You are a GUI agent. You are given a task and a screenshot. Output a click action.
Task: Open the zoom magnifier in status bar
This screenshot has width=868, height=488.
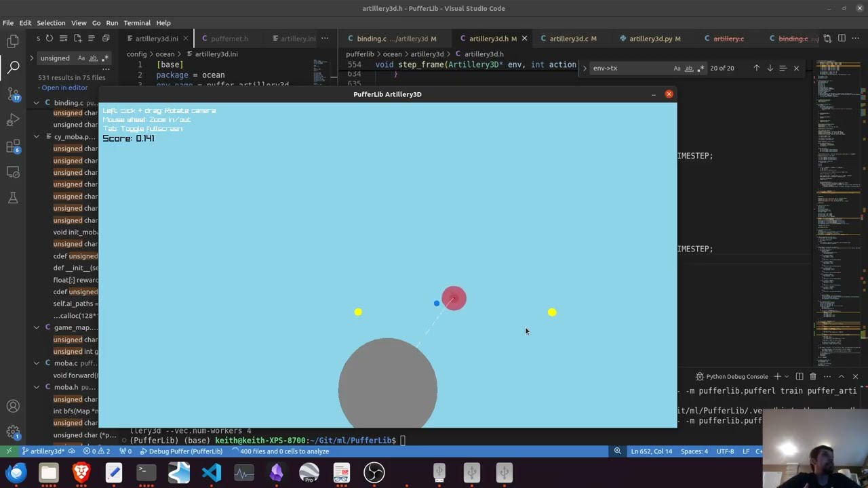point(617,451)
